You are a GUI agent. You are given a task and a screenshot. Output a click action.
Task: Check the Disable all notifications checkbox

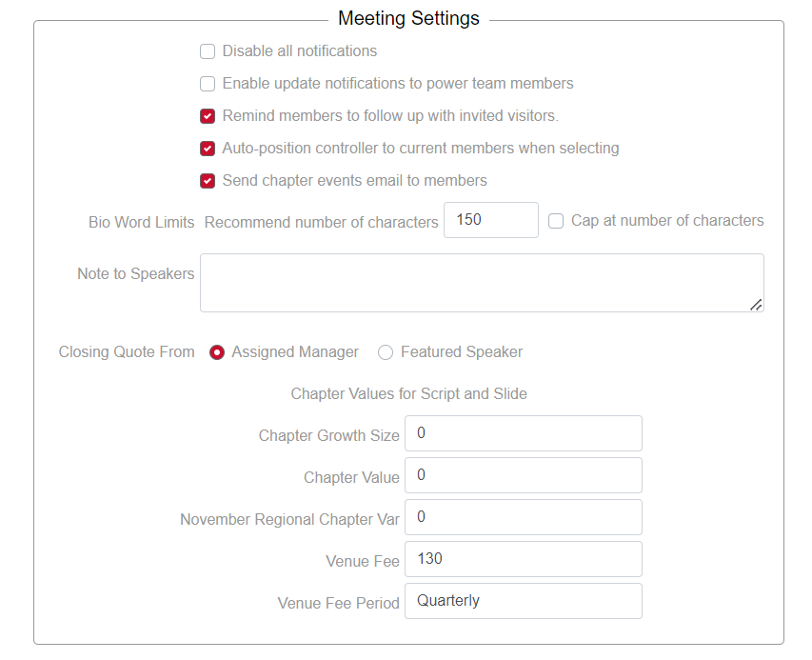tap(208, 51)
